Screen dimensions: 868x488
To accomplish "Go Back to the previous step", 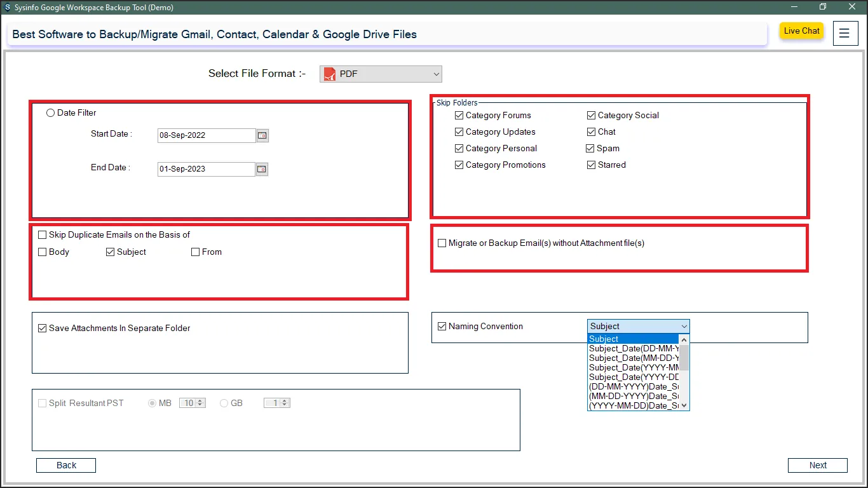I will tap(66, 465).
